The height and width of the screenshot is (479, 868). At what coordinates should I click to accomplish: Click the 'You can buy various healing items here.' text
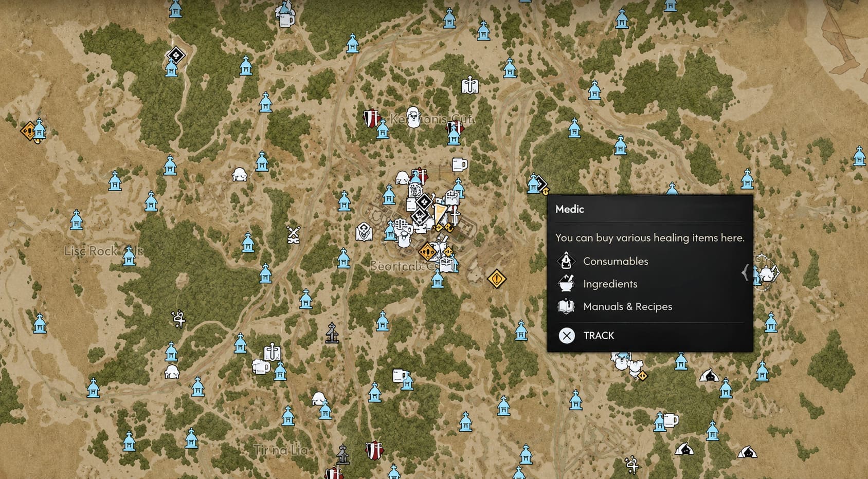point(649,237)
